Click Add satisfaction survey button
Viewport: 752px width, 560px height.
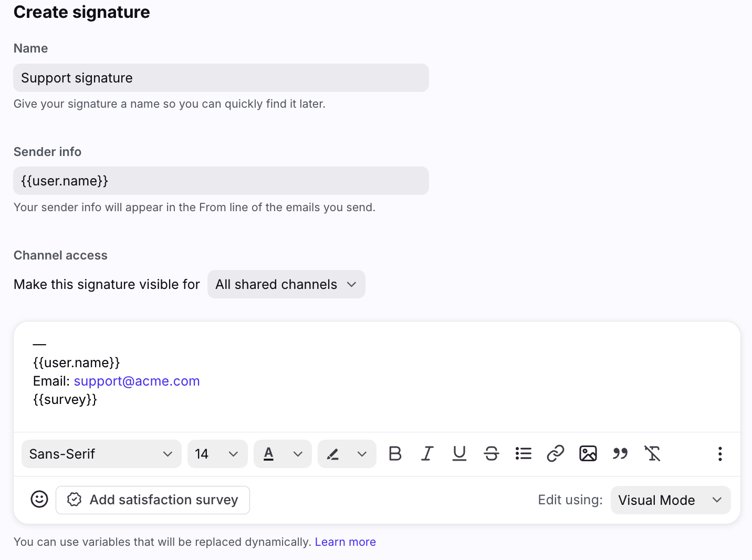[153, 500]
